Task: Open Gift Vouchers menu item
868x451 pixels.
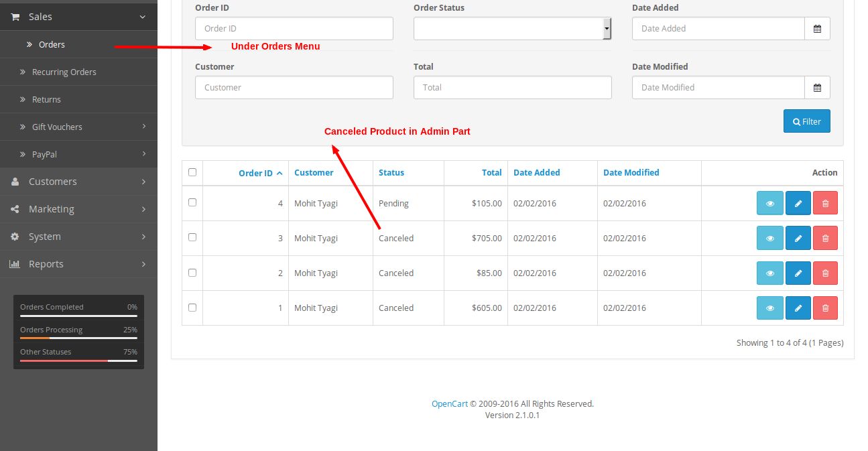Action: [x=78, y=127]
